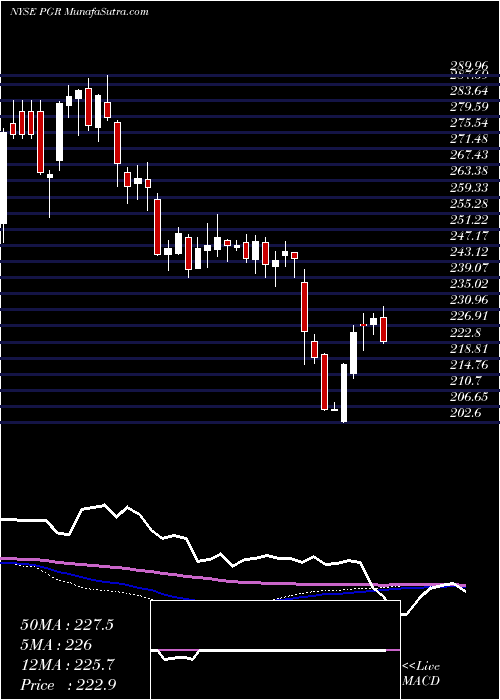This screenshot has height=700, width=500.
Task: Click the 50MA : 227.5 readout
Action: click(67, 625)
